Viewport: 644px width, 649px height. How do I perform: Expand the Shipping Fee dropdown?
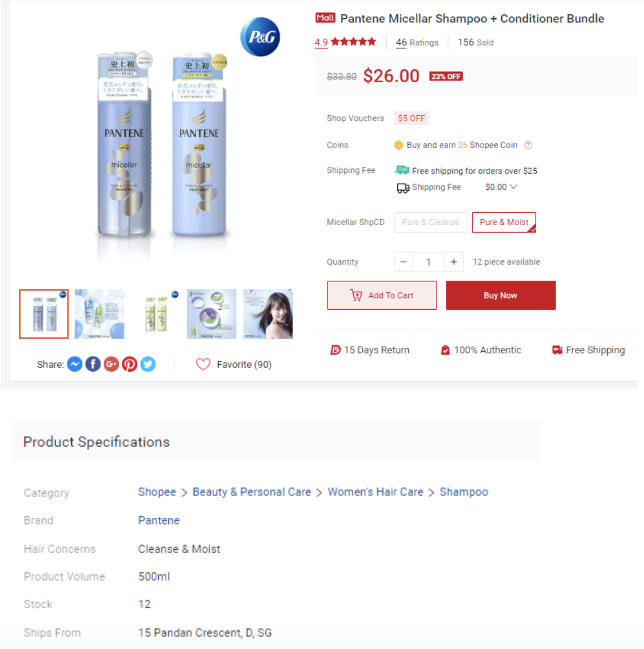tap(512, 187)
